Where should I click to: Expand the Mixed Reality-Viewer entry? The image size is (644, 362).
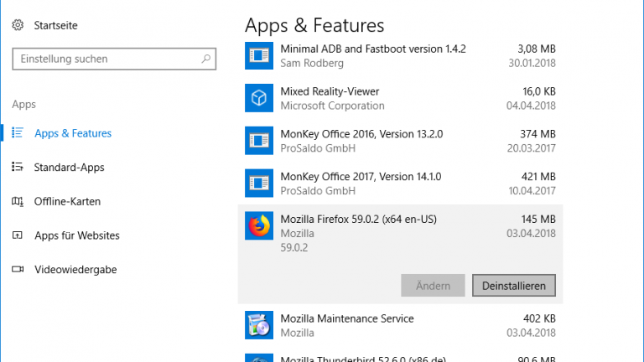401,98
